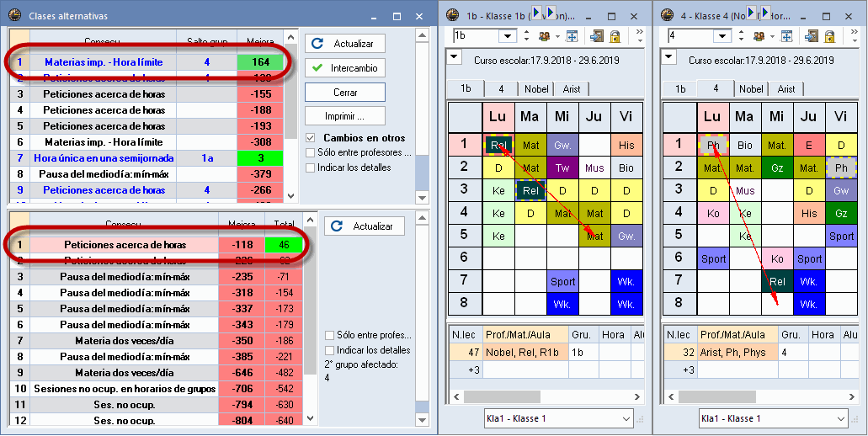Open the 1b class combo box dropdown
Image resolution: width=868 pixels, height=436 pixels.
click(508, 36)
